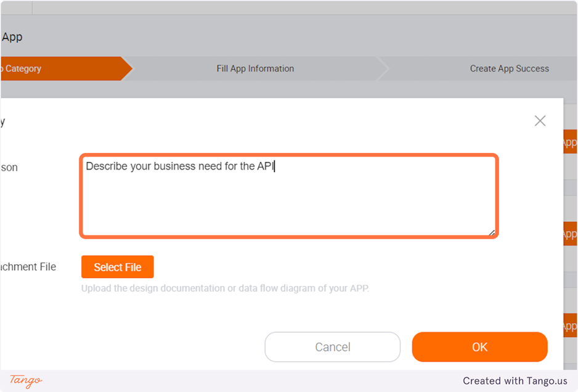Click the Reason label beside the text area
This screenshot has height=392, width=578.
(9, 168)
